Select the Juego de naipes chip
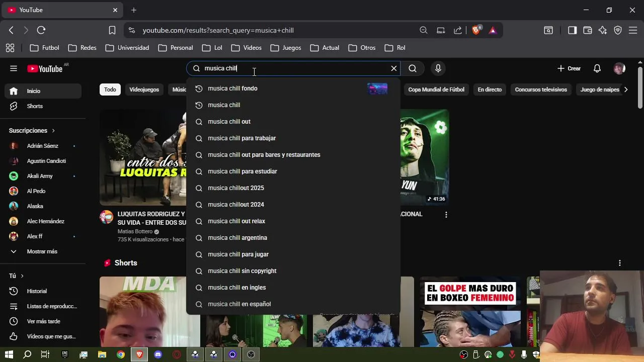Image resolution: width=644 pixels, height=362 pixels. pos(600,89)
